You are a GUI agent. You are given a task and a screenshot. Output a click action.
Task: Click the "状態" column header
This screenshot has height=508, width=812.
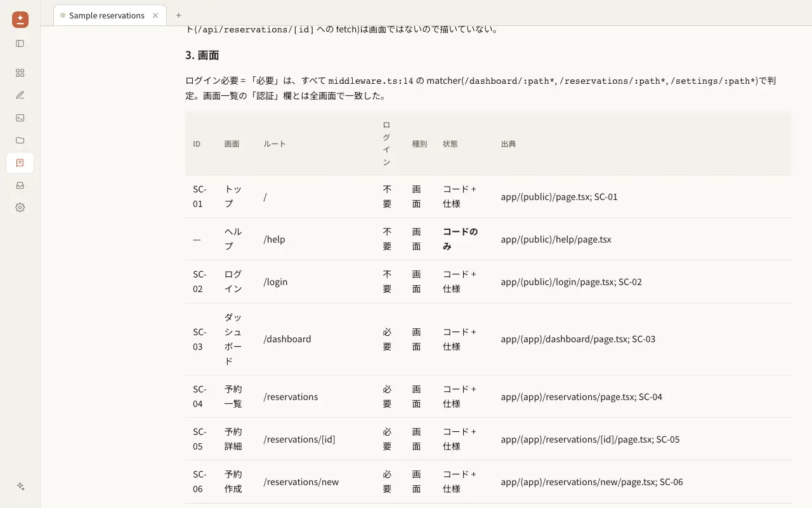point(450,144)
